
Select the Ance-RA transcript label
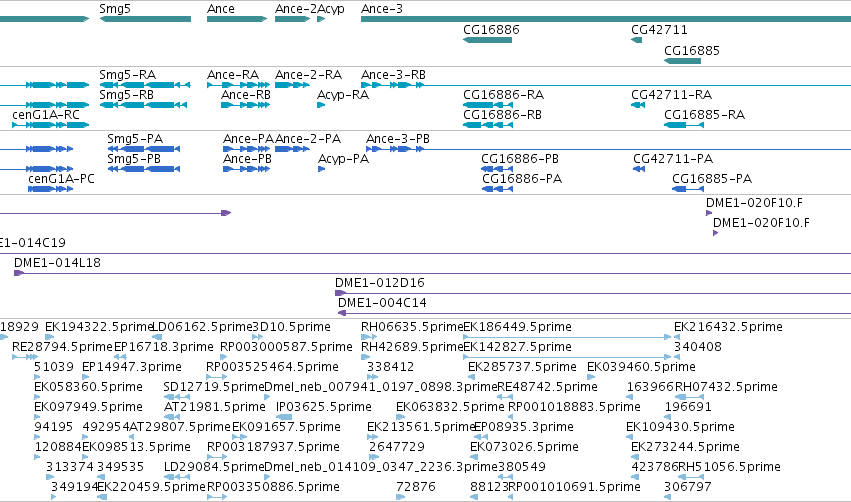pos(233,74)
